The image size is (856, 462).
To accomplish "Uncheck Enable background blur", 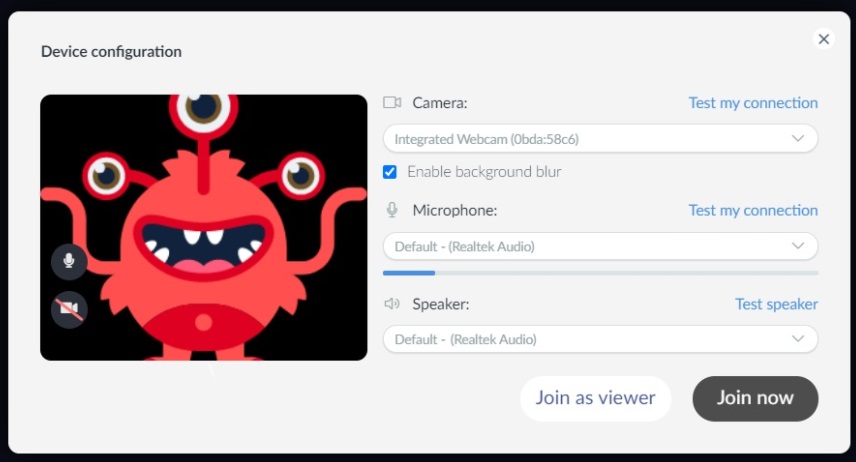I will click(390, 172).
